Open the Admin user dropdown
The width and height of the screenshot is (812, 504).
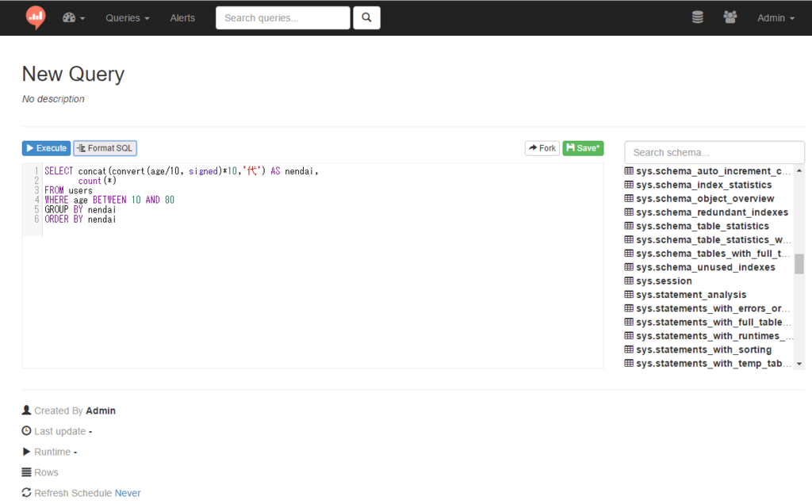point(776,18)
